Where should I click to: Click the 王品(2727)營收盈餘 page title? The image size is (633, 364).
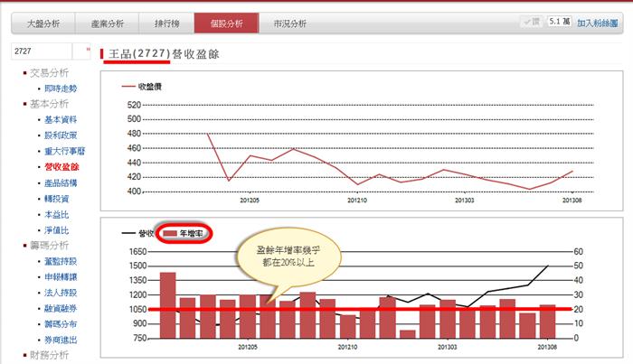tap(164, 54)
